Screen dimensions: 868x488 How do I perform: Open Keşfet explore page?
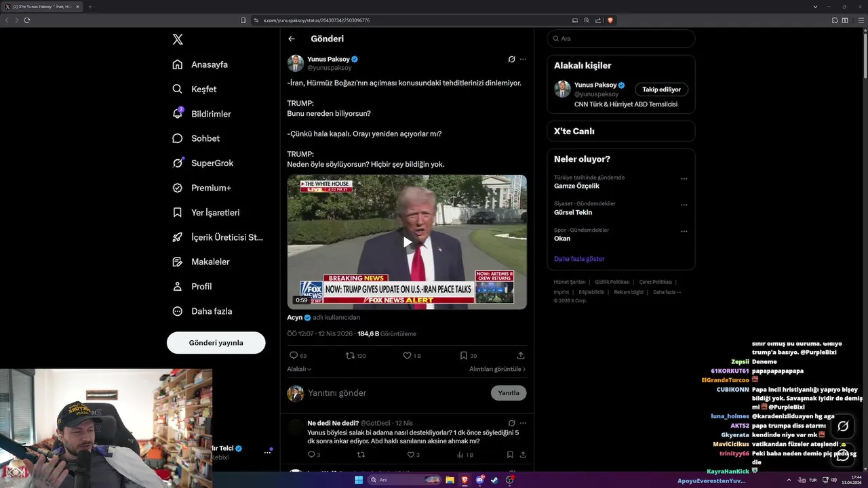(195, 89)
